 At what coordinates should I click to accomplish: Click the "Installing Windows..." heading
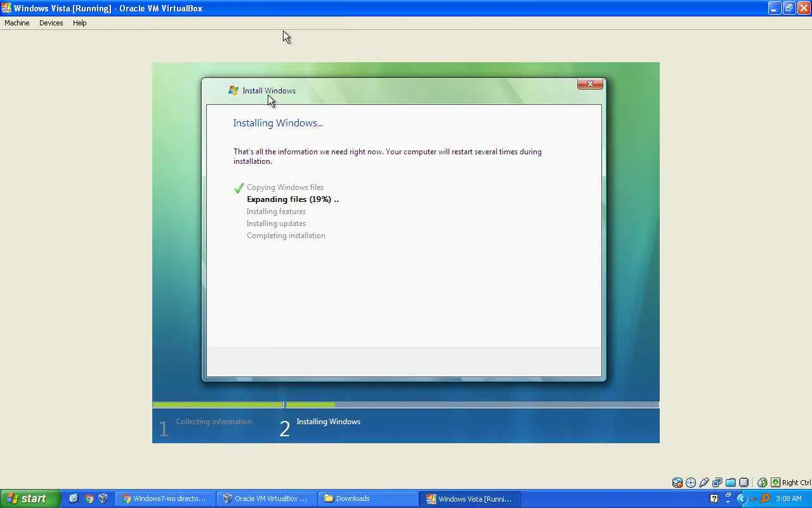(278, 123)
